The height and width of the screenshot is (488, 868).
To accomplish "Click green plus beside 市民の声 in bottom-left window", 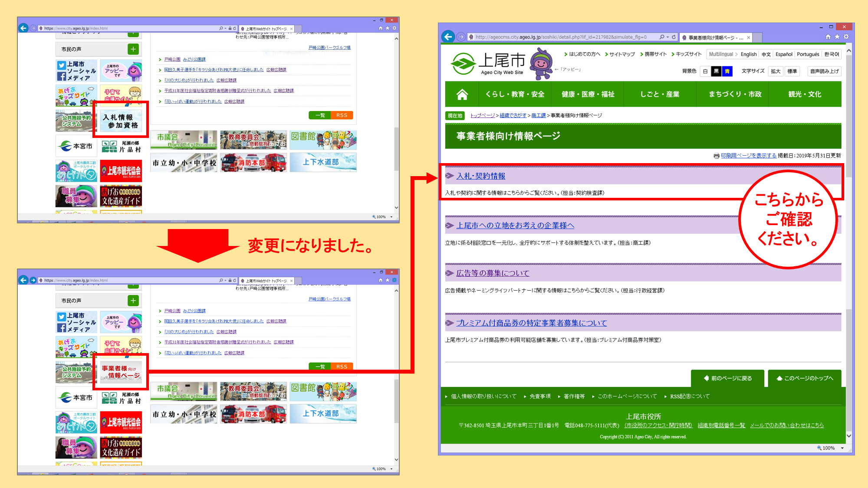I will pyautogui.click(x=133, y=301).
